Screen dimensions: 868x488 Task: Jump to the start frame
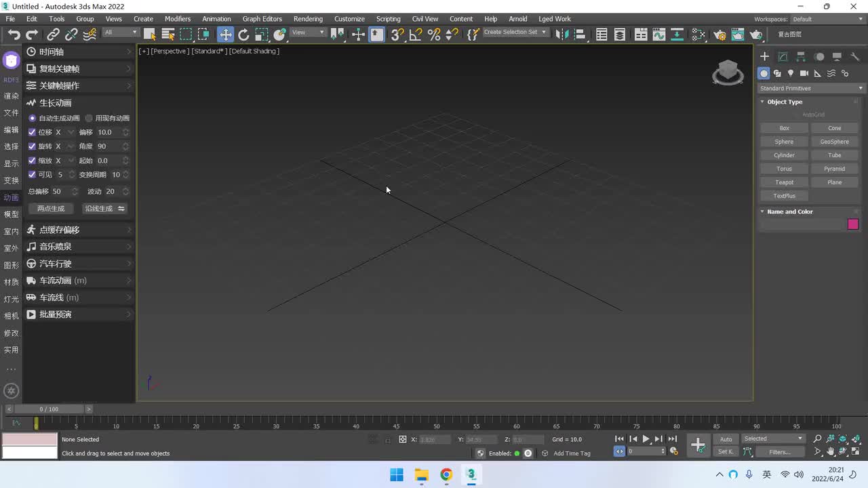619,439
